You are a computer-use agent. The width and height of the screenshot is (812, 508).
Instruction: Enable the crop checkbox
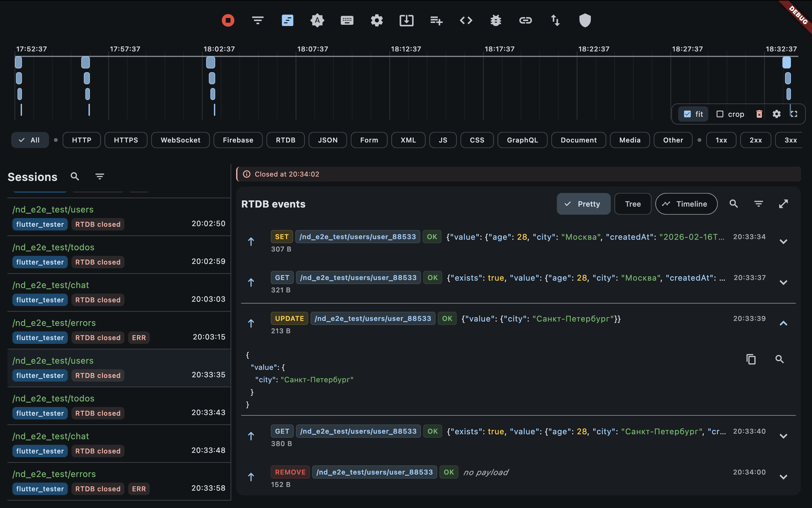720,114
